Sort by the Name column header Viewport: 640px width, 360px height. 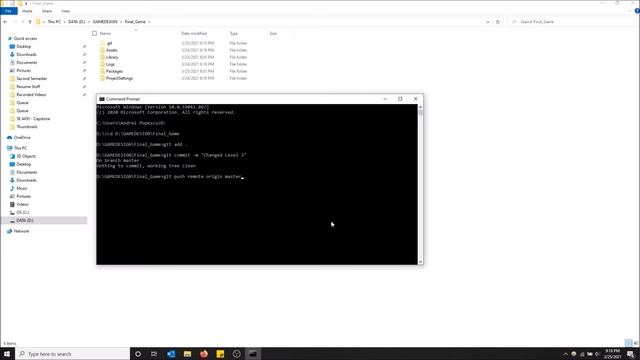pos(105,33)
